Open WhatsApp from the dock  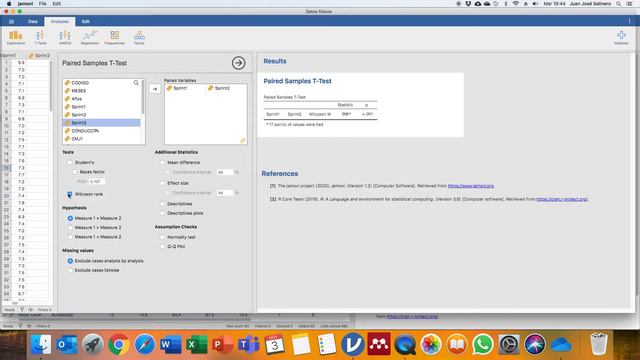coord(483,344)
